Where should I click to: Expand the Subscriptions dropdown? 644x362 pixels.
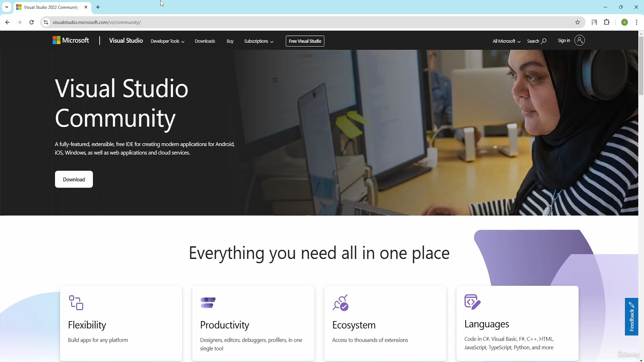(x=259, y=41)
